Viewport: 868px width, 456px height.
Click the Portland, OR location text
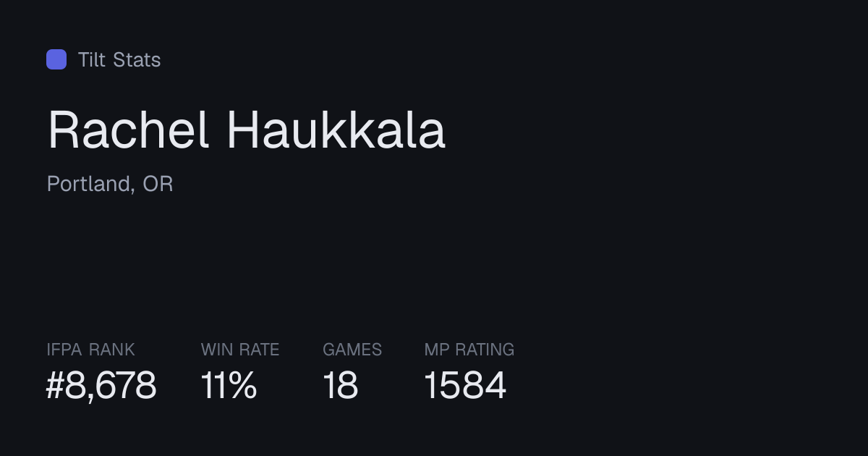[x=110, y=184]
